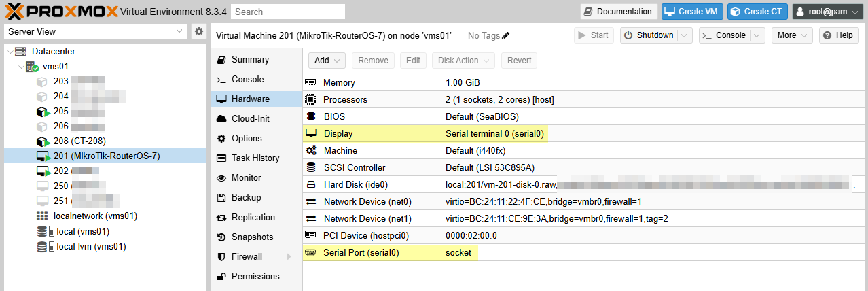This screenshot has width=868, height=291.
Task: Expand the Shutdown options arrow
Action: tap(685, 35)
